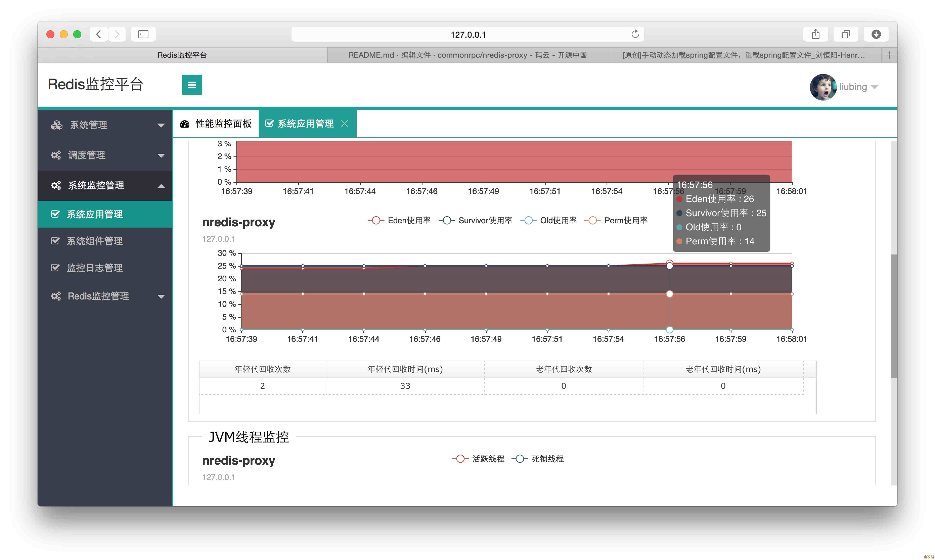Screen dimensions: 935x560
Task: Open 系统组件管理 in sidebar
Action: [x=94, y=241]
